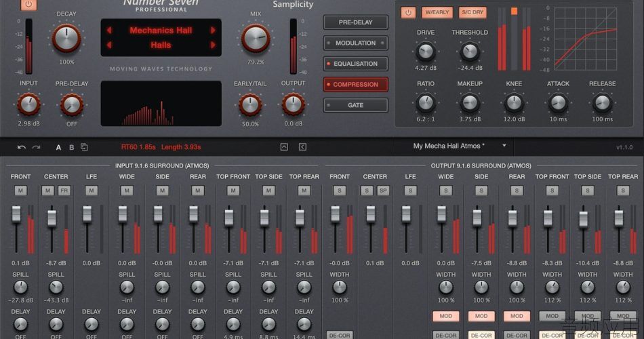The height and width of the screenshot is (339, 644).
Task: Click the left-arrow collapse panel icon
Action: (302, 146)
